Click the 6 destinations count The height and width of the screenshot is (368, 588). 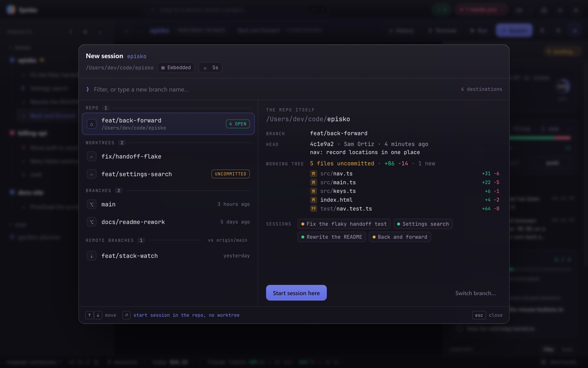pyautogui.click(x=481, y=89)
